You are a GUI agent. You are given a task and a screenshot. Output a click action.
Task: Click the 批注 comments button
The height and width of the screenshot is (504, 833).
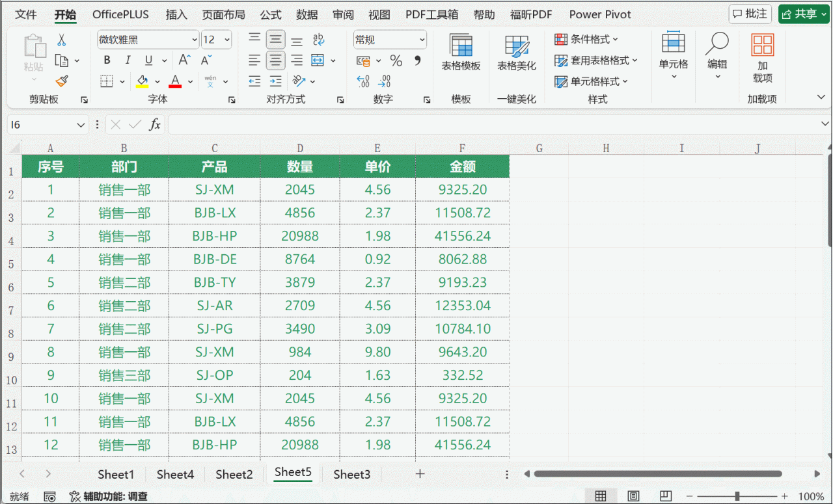(750, 14)
